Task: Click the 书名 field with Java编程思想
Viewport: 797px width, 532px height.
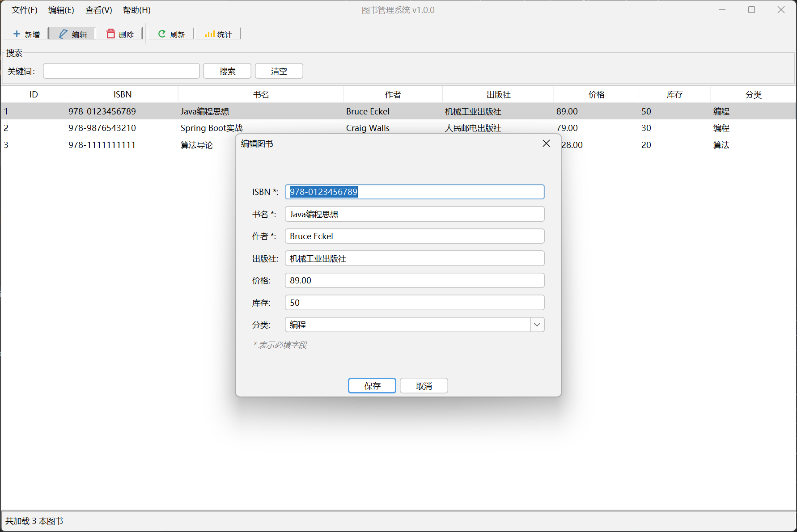Action: click(x=415, y=214)
